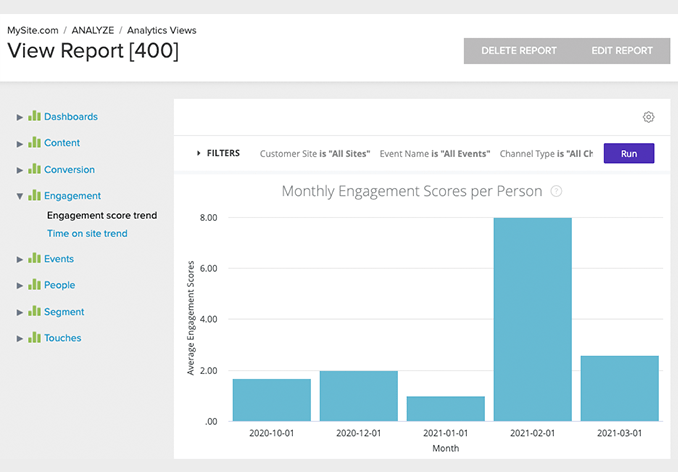
Task: Click the Touches bar chart icon
Action: click(x=35, y=338)
